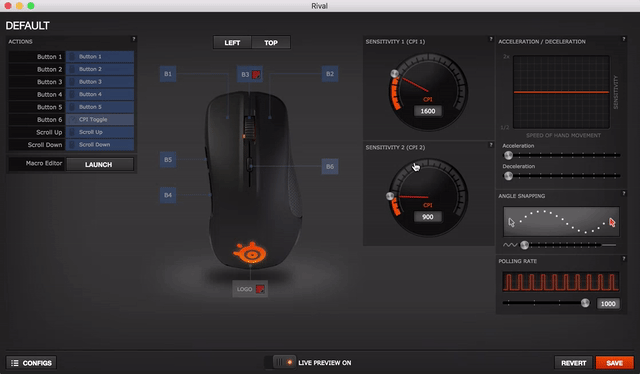Open the Scroll Down action dropdown
The width and height of the screenshot is (640, 374).
tap(100, 145)
